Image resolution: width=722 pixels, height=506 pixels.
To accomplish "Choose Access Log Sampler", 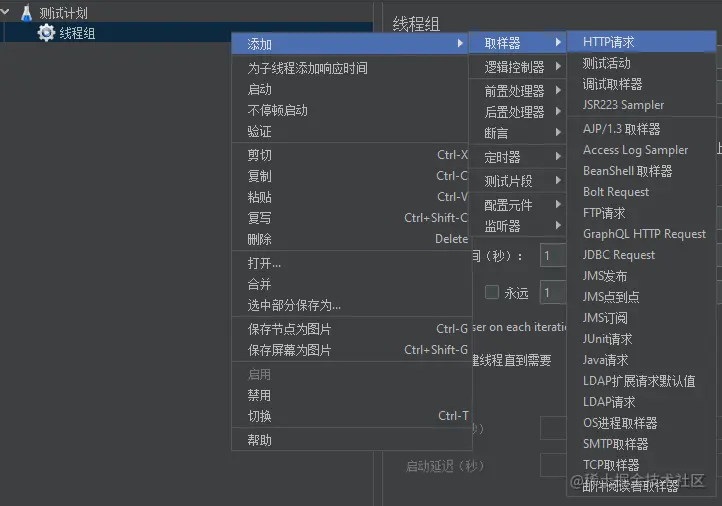I will click(x=641, y=150).
